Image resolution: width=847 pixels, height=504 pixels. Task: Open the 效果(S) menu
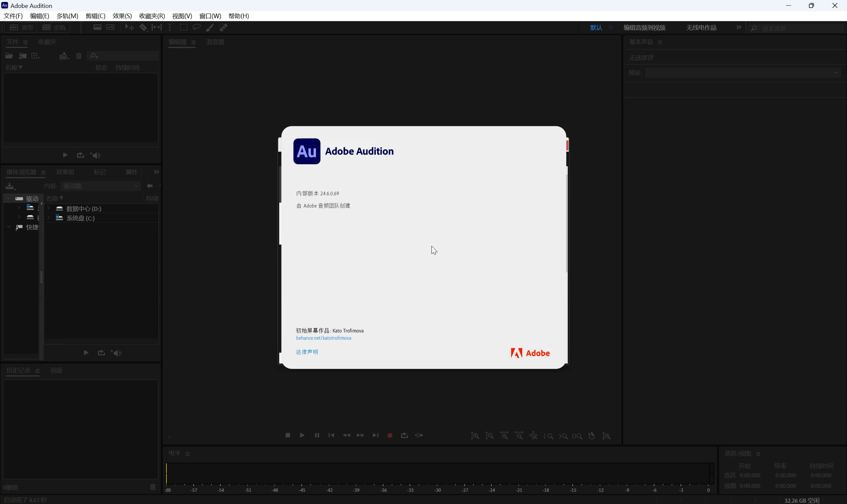[122, 16]
